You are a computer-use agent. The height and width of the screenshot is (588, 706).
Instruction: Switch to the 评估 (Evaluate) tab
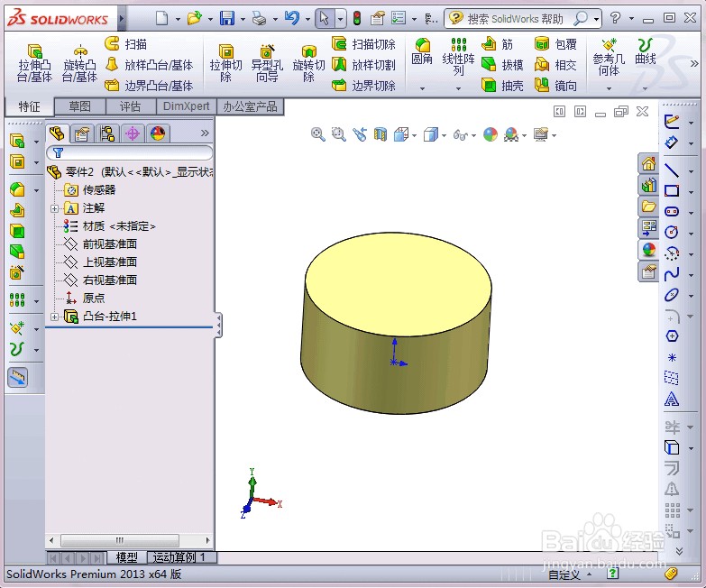coord(131,106)
